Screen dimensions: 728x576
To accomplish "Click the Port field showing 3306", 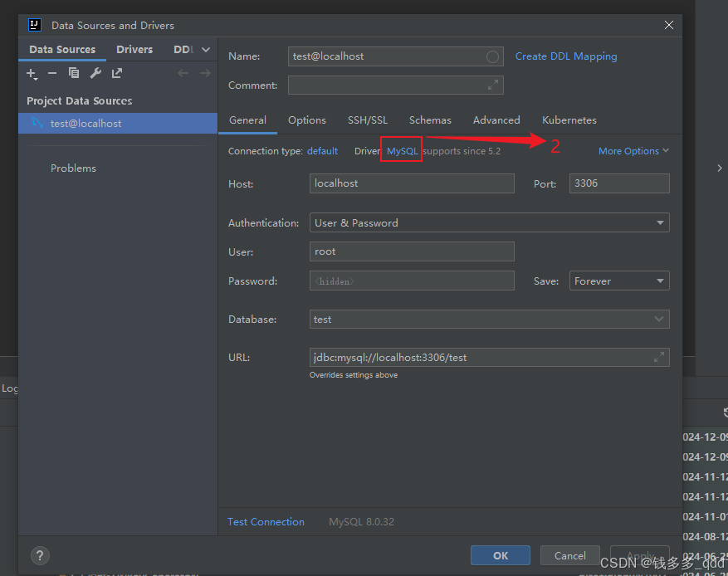I will point(619,183).
